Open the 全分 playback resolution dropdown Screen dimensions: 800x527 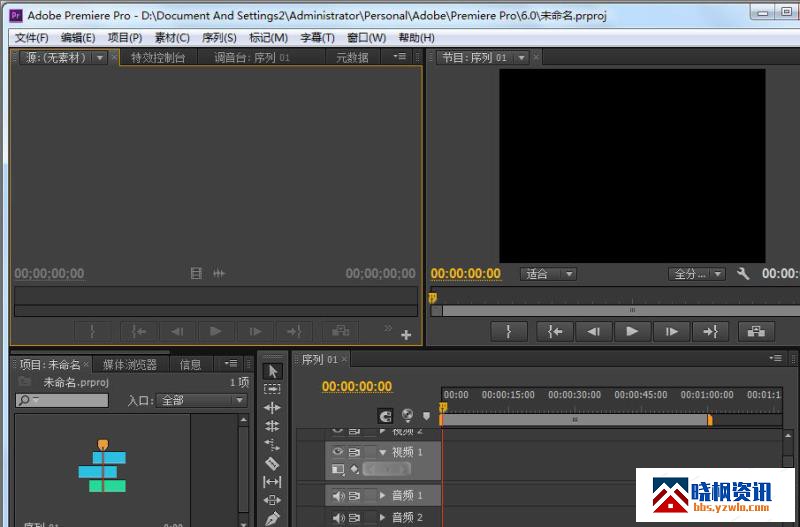pos(696,274)
